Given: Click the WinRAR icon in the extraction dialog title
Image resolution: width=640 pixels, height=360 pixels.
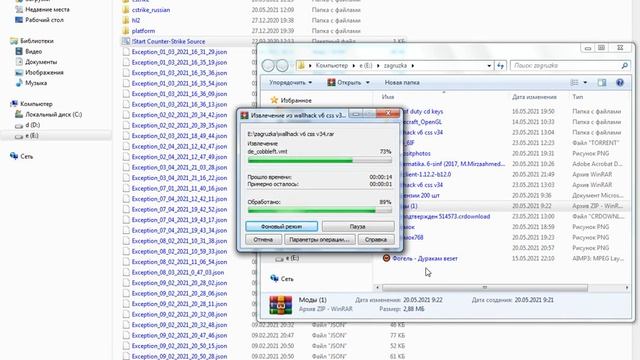Looking at the screenshot, I should pyautogui.click(x=244, y=116).
